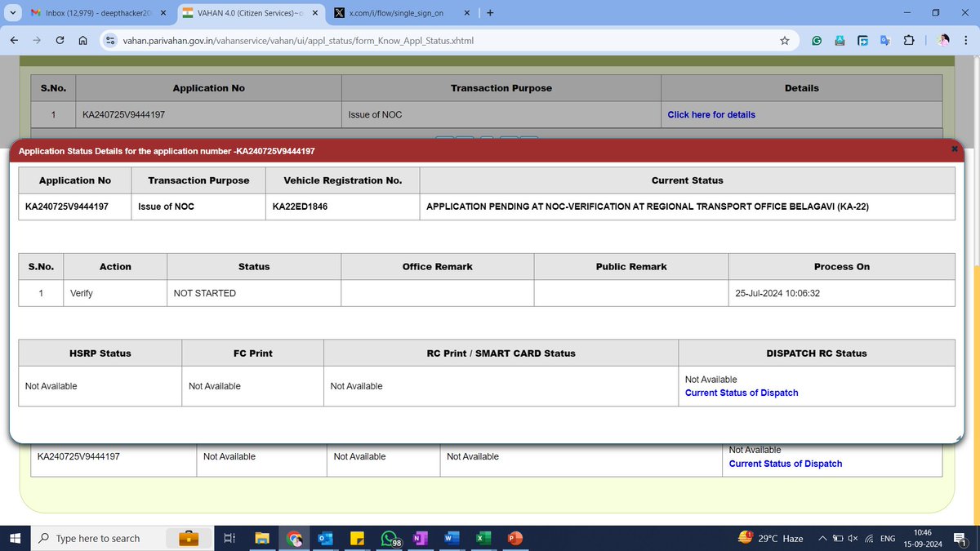Image resolution: width=980 pixels, height=551 pixels.
Task: Switch the ENG input language
Action: 889,539
